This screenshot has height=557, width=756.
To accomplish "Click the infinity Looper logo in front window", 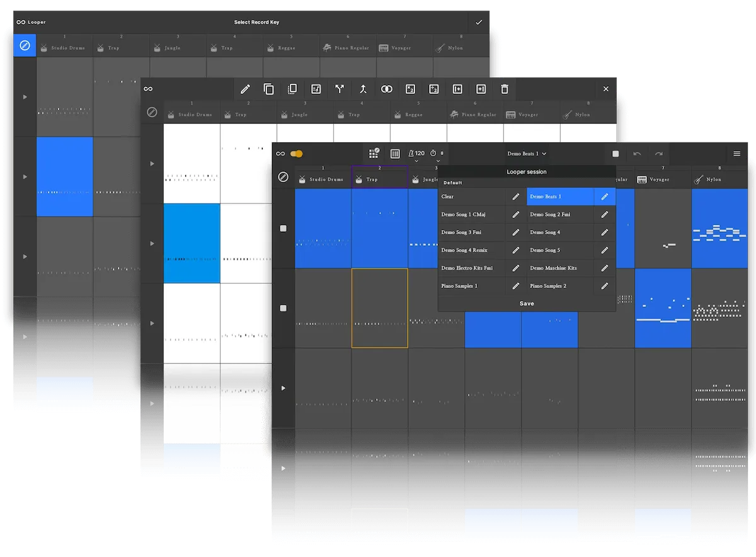I will coord(280,154).
